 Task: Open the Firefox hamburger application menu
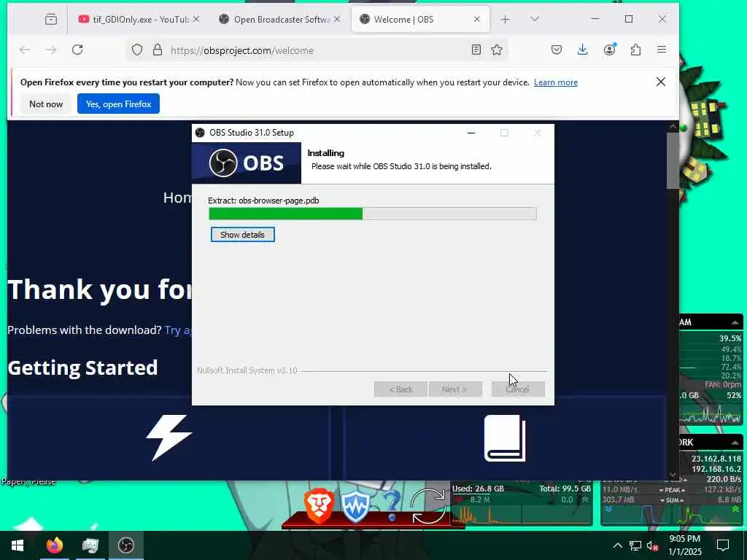coord(662,50)
